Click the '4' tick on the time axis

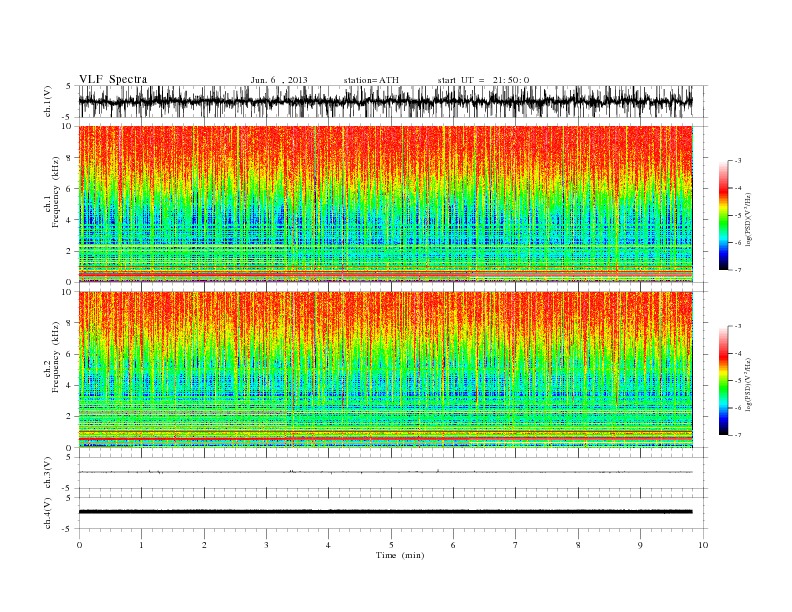coord(328,545)
